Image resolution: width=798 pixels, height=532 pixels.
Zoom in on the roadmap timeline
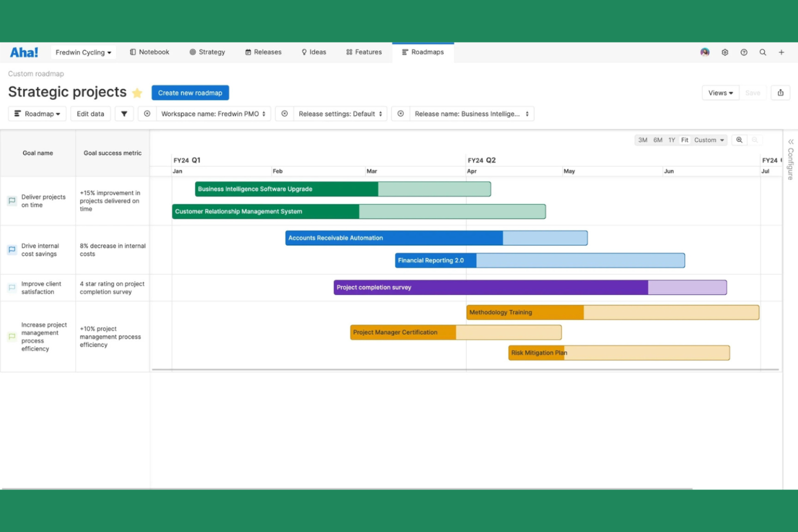[739, 140]
